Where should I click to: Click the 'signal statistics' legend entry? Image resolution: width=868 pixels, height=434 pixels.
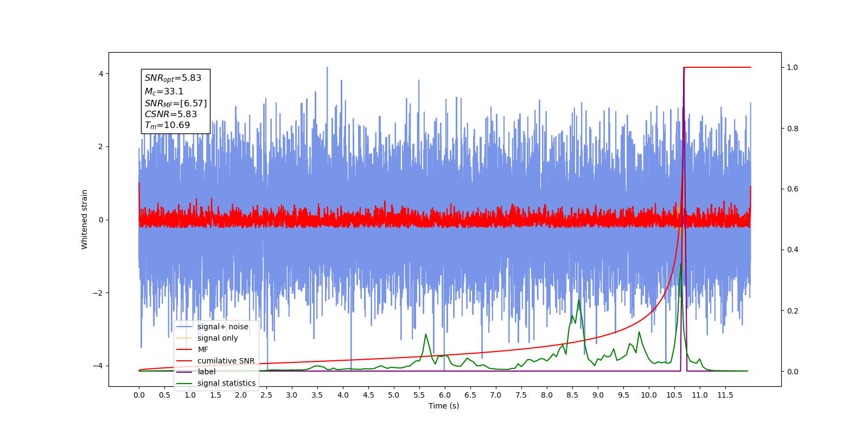(x=216, y=383)
